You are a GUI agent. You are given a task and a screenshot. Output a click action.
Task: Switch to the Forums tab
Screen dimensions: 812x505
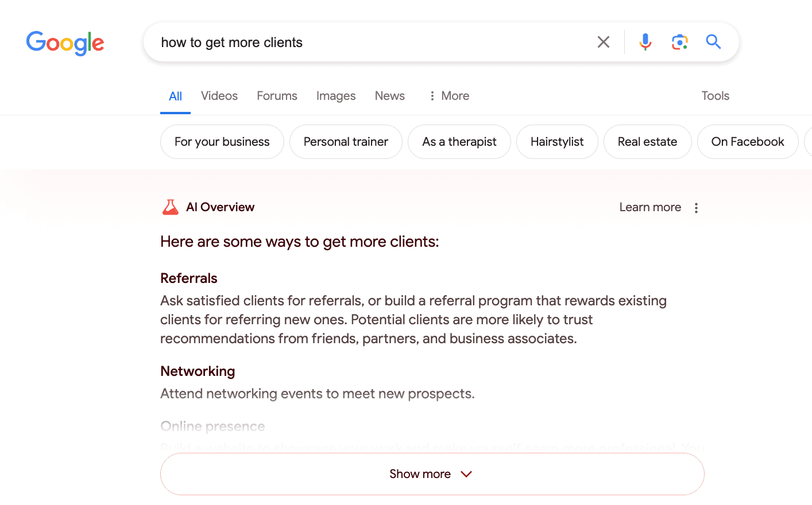point(277,96)
